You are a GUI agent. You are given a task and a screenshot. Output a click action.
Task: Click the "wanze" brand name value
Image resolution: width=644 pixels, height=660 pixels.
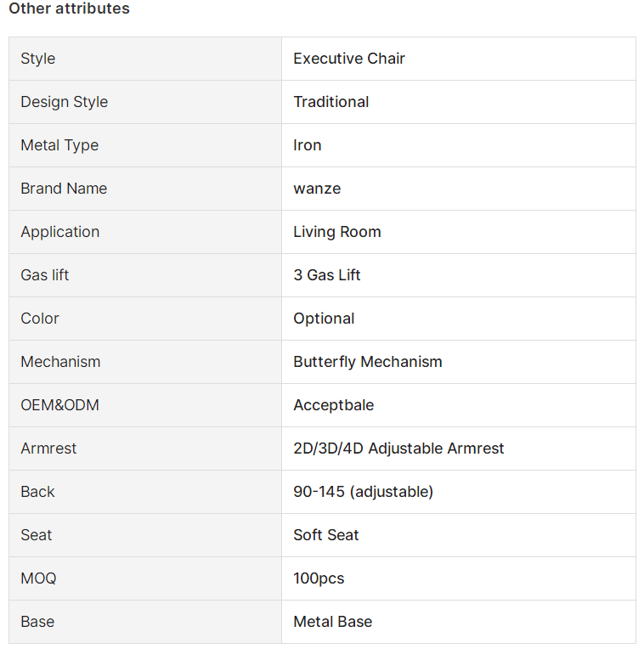click(x=317, y=189)
